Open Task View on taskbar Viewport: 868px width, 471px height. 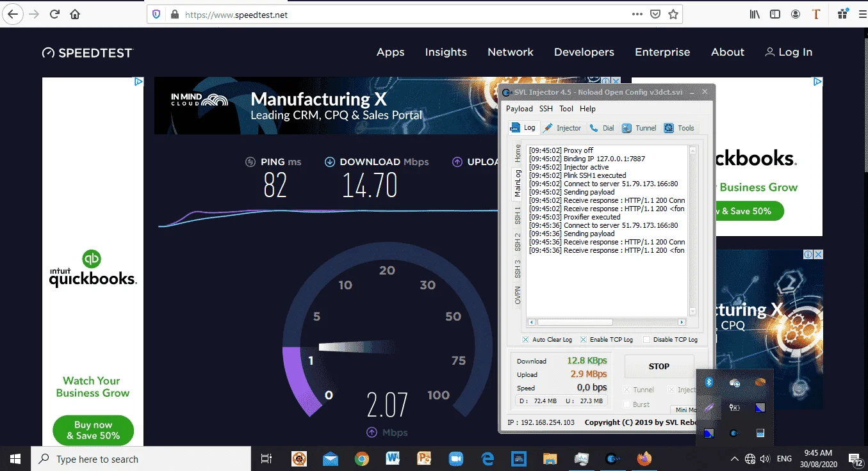[266, 459]
